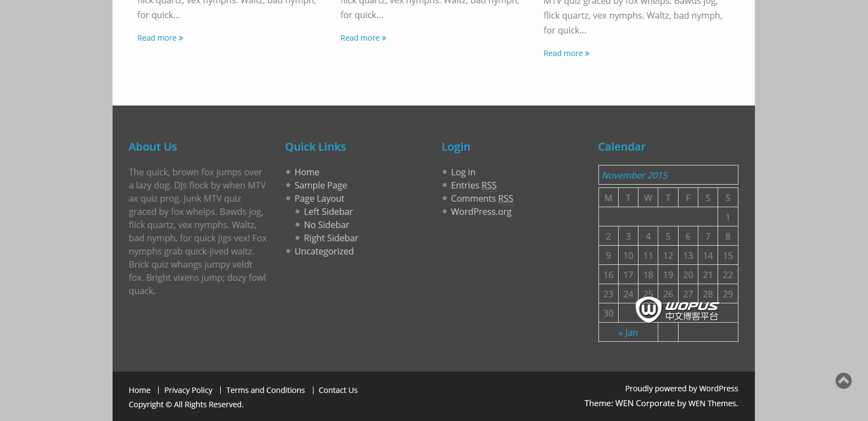Open Sample Page in Quick Links
The image size is (868, 421).
320,185
